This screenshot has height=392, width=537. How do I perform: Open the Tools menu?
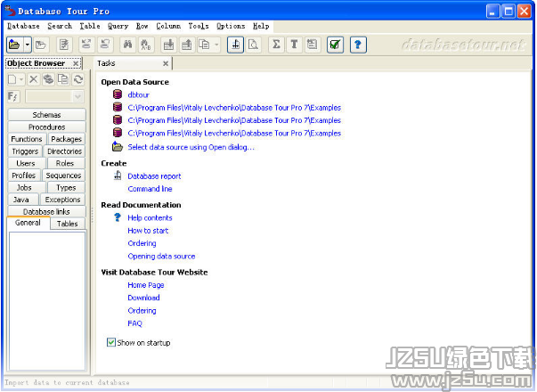click(x=199, y=26)
